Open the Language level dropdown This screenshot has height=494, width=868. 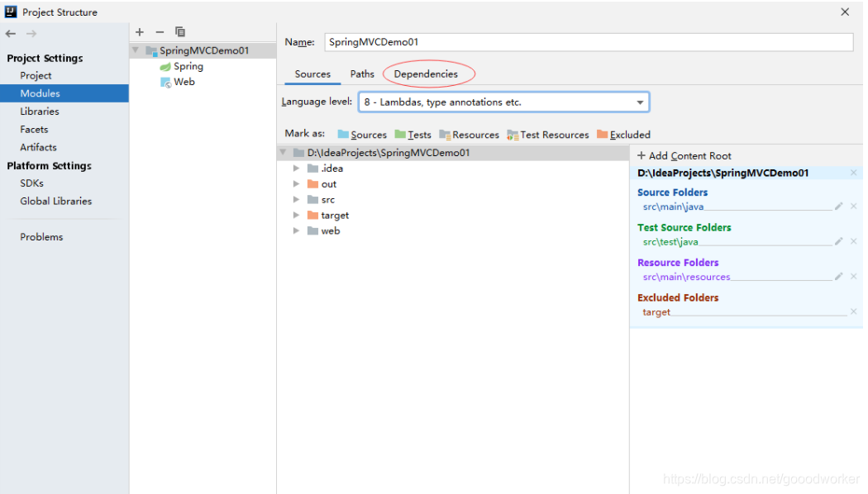[640, 102]
